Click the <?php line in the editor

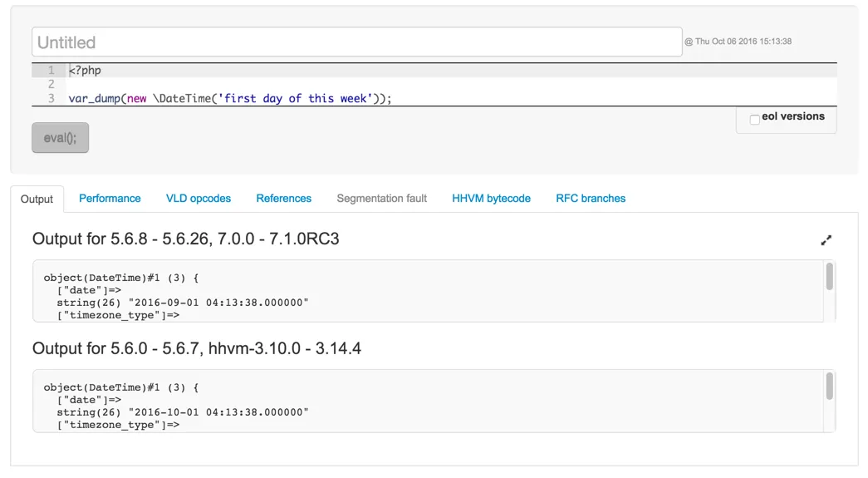[86, 70]
